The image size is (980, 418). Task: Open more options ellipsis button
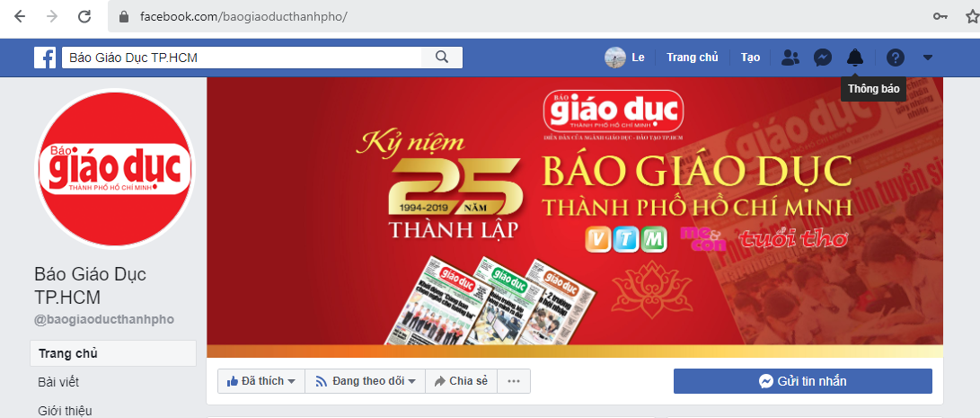tap(514, 381)
